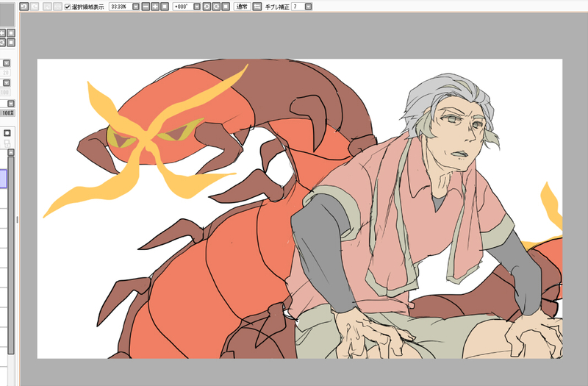Reset canvas rotation square icon
The height and width of the screenshot is (386, 588).
point(226,7)
